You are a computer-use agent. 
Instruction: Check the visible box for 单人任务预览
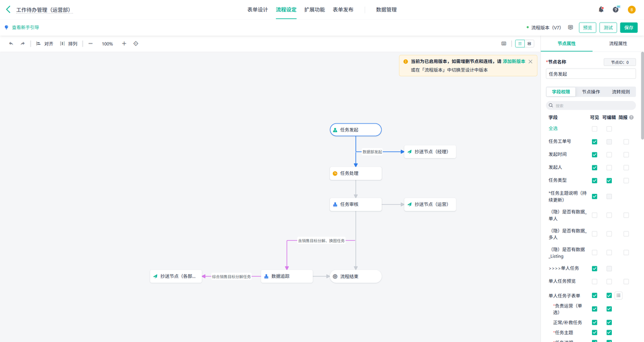[594, 281]
